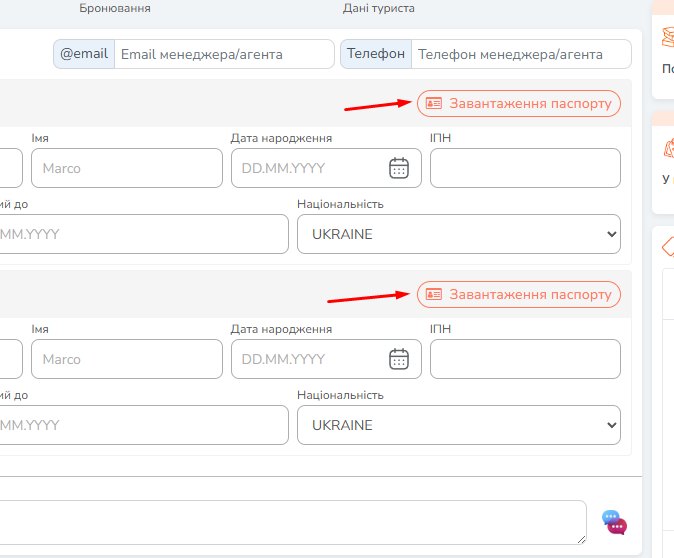674x558 pixels.
Task: Click second tourist's passport valid-until date field
Action: tap(144, 425)
